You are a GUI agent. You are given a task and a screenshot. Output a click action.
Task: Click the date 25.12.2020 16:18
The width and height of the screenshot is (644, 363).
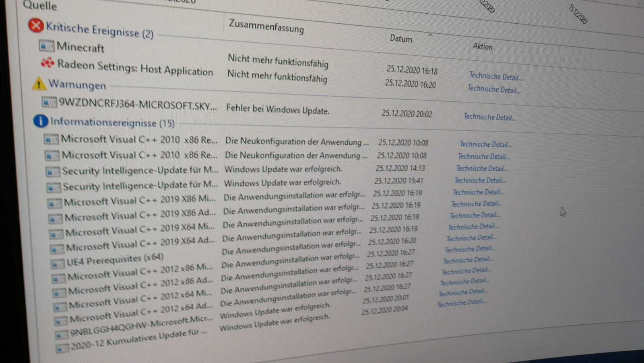(412, 70)
